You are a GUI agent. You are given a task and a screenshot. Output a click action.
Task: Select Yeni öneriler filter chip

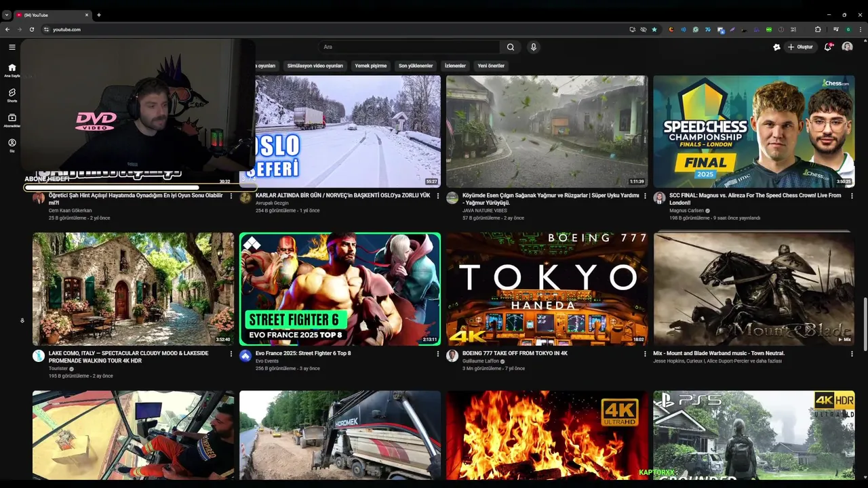[x=491, y=66]
